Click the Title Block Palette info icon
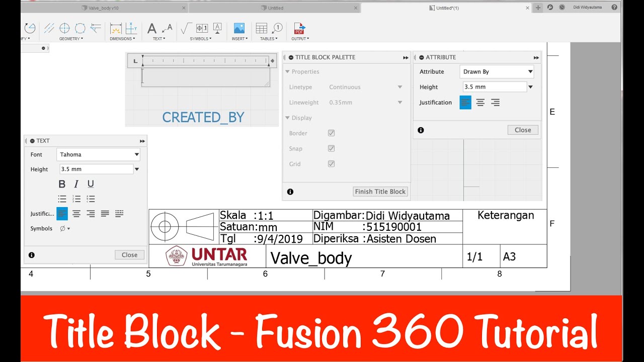The height and width of the screenshot is (362, 644). coord(290,192)
